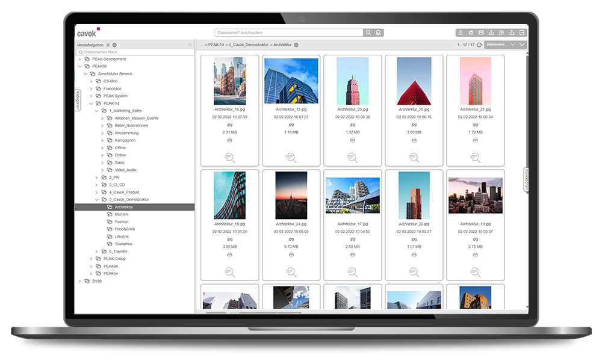Select the Tourismus folder
602x364 pixels.
(x=123, y=244)
